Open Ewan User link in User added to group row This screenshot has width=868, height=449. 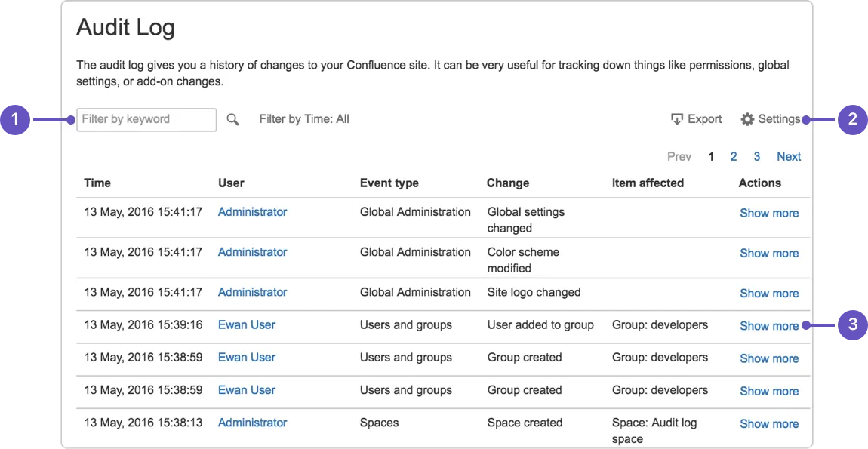[x=246, y=325]
